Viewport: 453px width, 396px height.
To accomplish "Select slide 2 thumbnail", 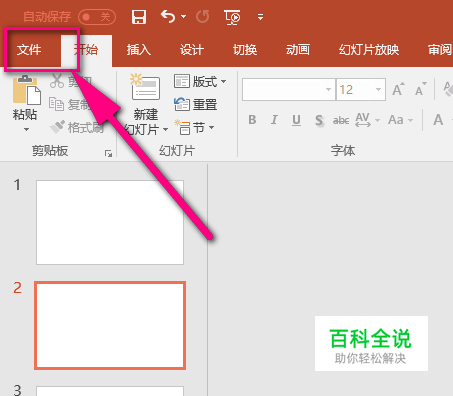I will point(110,325).
